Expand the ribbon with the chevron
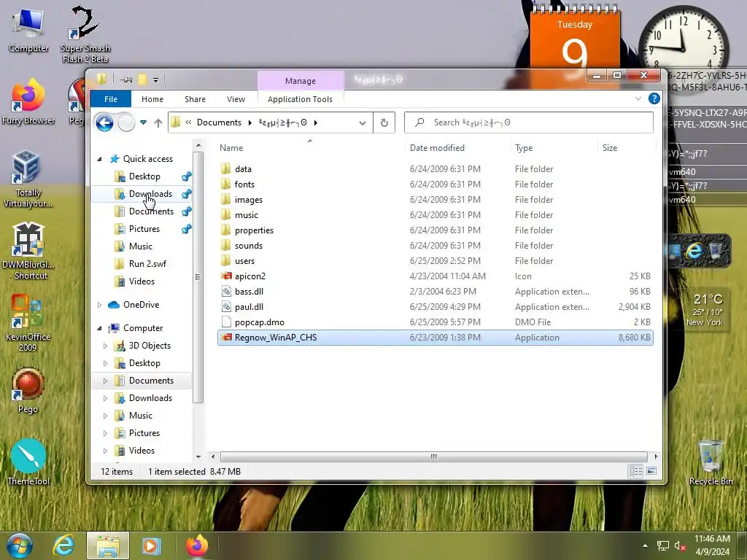Screen dimensions: 747x560 pos(638,98)
